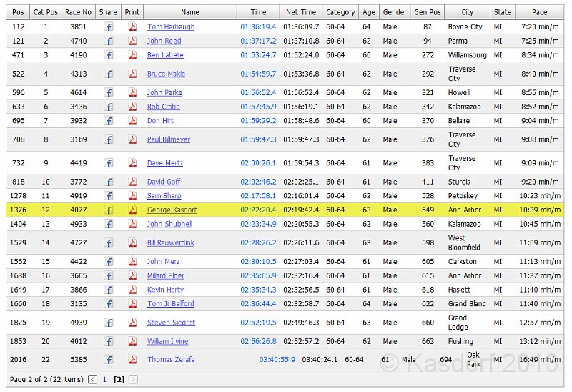The width and height of the screenshot is (572, 392).
Task: Jump to page 1 of the results
Action: pos(104,380)
